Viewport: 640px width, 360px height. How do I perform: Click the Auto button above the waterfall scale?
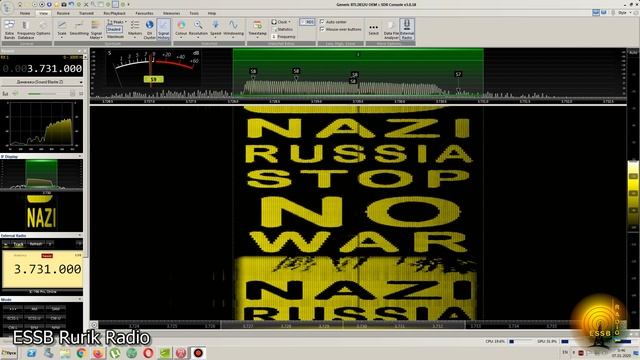click(x=633, y=53)
